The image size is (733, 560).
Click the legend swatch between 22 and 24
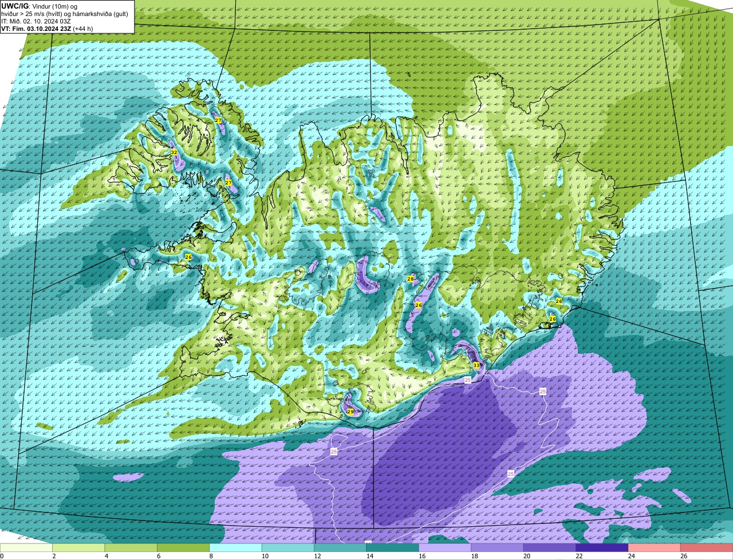(602, 547)
